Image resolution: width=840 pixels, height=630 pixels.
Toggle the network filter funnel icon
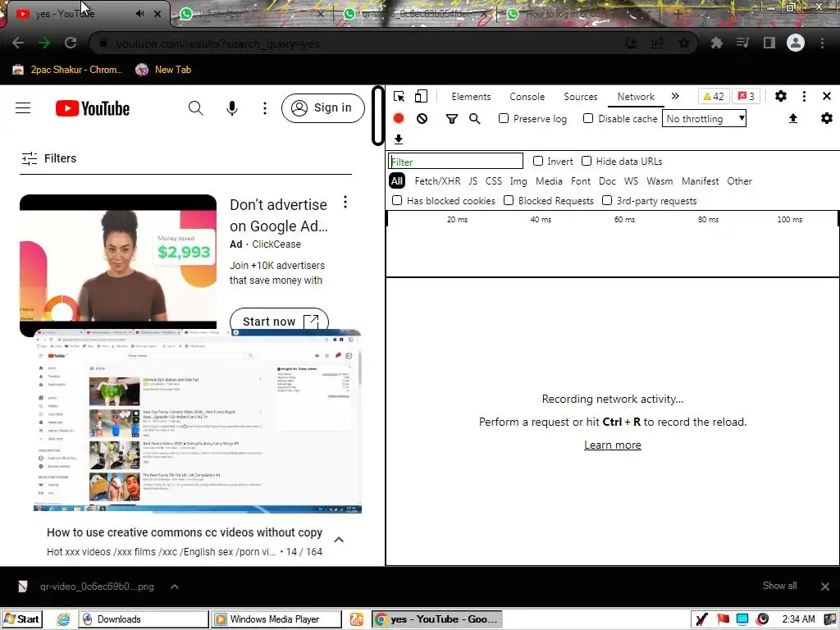coord(452,118)
